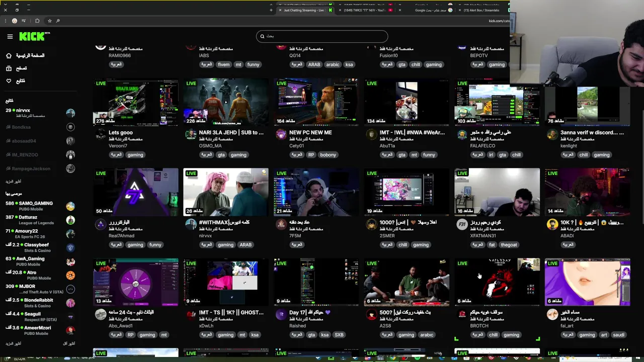
Task: Open browser extensions puzzle icon
Action: point(37,21)
